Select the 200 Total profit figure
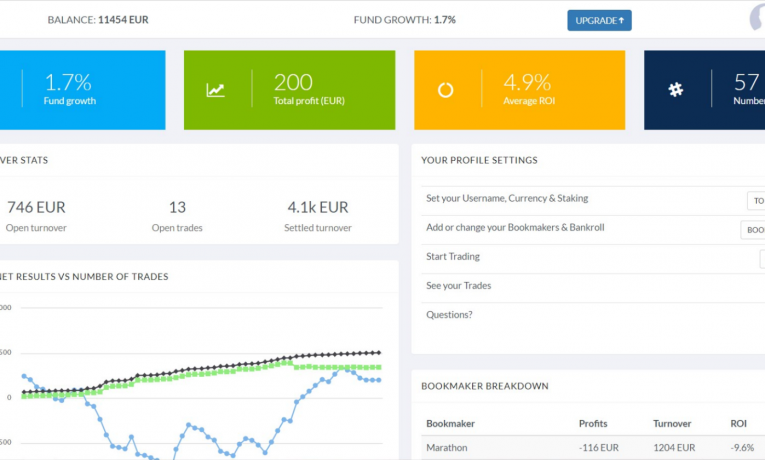This screenshot has height=460, width=765. click(293, 83)
